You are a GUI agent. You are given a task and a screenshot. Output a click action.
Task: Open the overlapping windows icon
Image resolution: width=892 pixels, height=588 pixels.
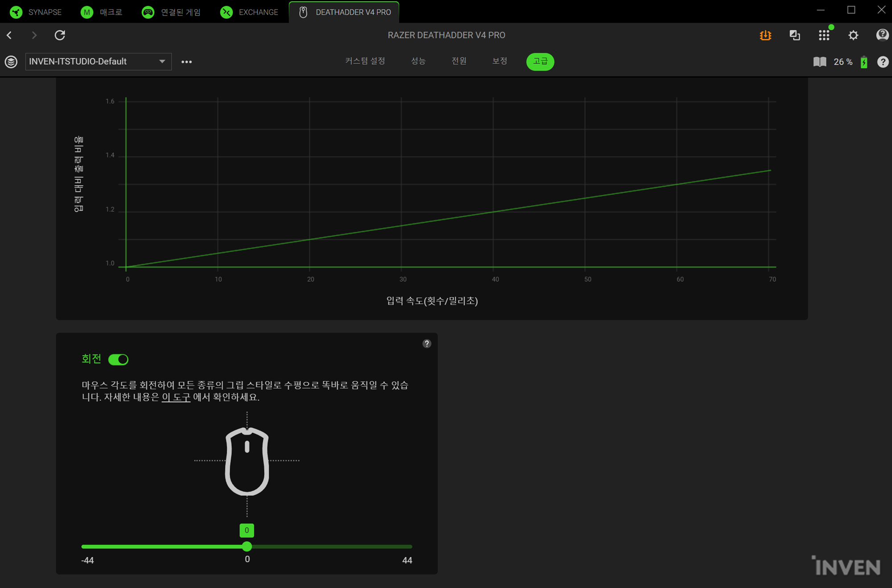tap(795, 35)
